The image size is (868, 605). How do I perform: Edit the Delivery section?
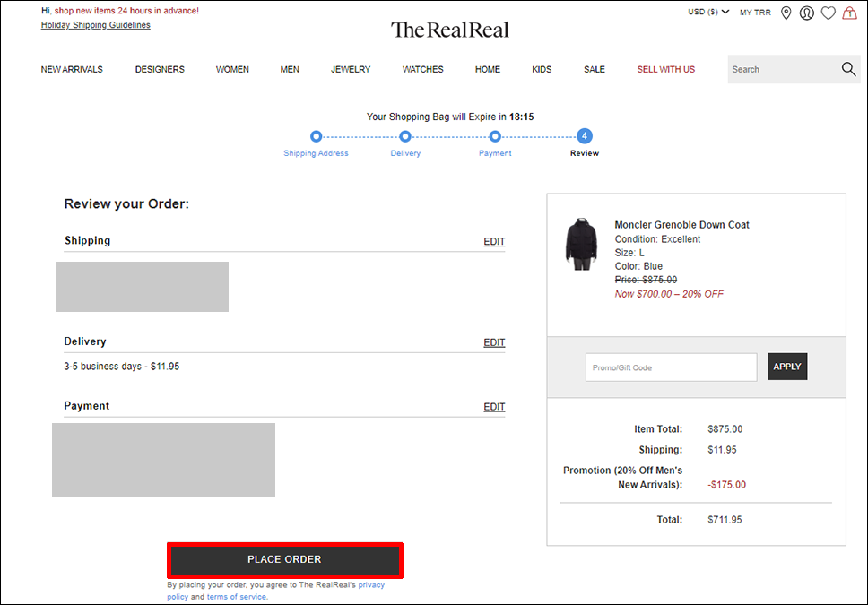494,342
